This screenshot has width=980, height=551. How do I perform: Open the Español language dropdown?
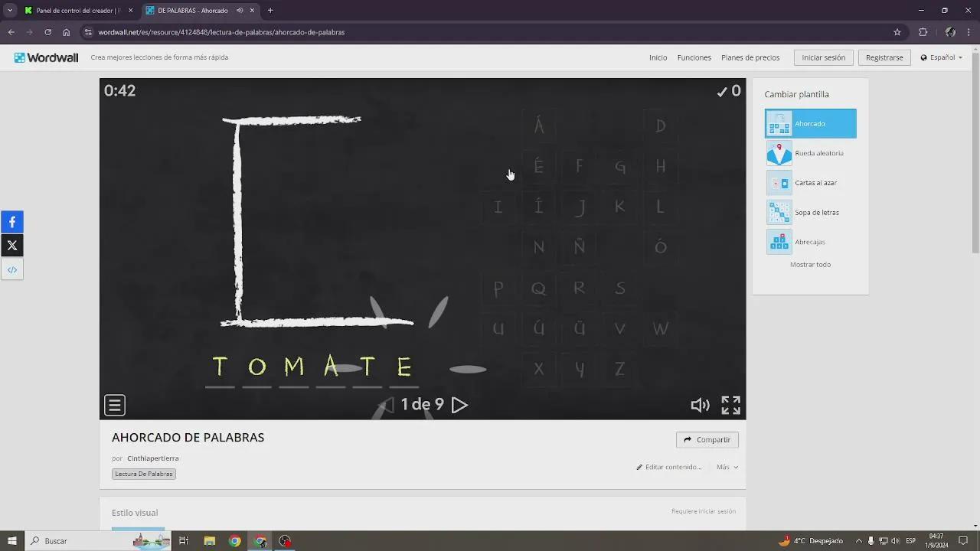(x=939, y=57)
